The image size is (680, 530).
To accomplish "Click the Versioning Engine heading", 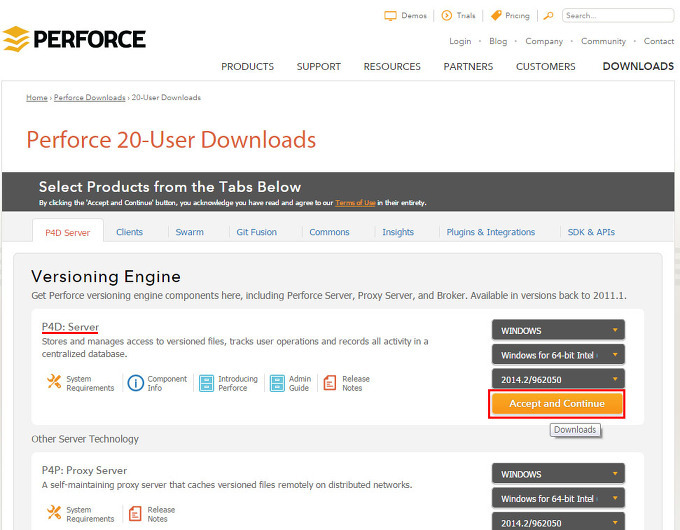I will pyautogui.click(x=106, y=277).
